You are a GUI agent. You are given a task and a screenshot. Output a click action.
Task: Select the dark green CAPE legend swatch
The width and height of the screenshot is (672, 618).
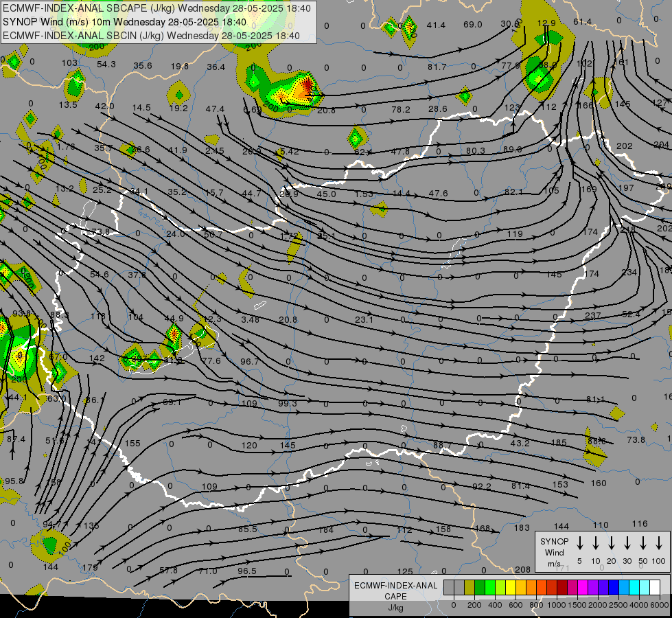pyautogui.click(x=480, y=588)
